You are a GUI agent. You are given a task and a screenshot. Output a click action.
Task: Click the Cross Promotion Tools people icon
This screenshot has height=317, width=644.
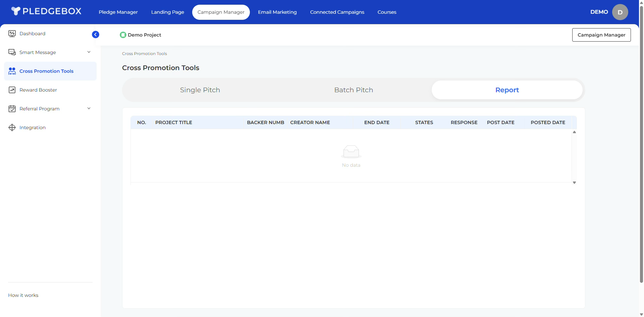[12, 71]
